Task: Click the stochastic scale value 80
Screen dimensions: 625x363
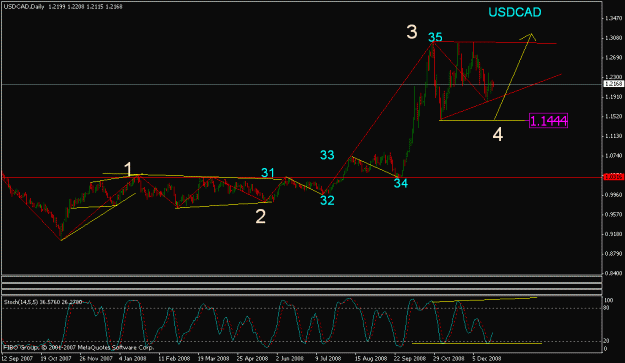Action: point(607,308)
